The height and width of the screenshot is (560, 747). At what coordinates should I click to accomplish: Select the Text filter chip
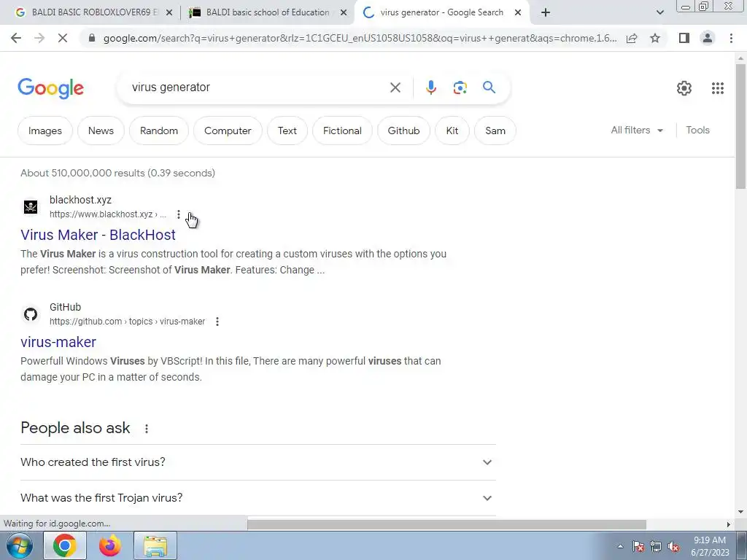pyautogui.click(x=287, y=131)
